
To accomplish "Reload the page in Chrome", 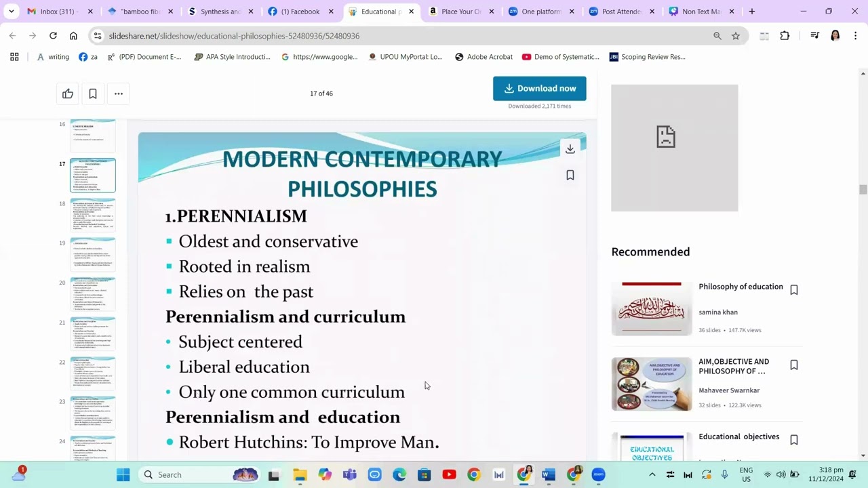I will pos(53,36).
